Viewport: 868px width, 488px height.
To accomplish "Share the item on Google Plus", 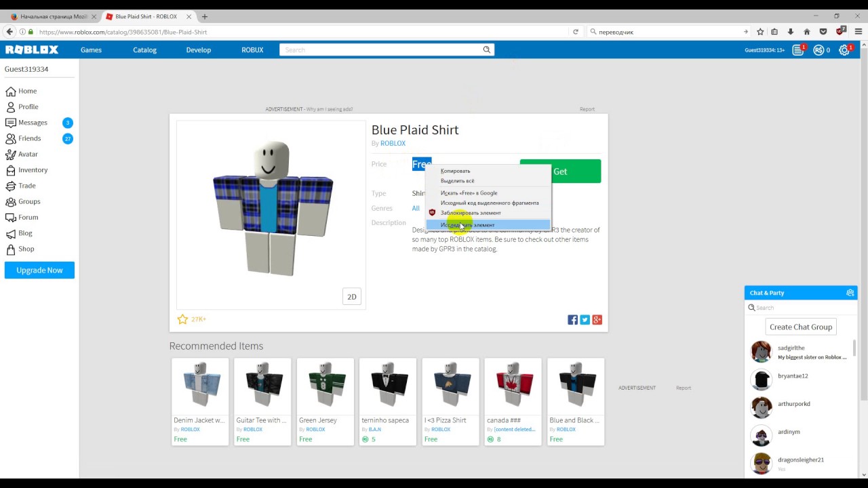I will tap(597, 320).
